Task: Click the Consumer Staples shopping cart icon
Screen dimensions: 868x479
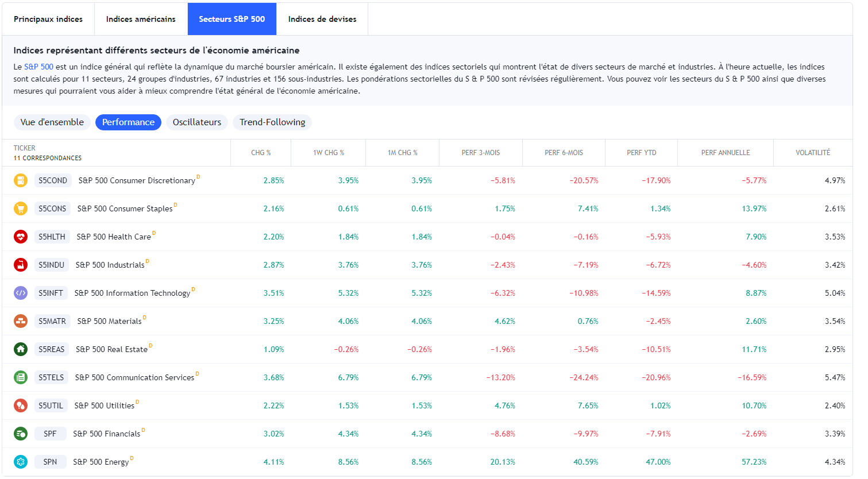Action: 21,208
